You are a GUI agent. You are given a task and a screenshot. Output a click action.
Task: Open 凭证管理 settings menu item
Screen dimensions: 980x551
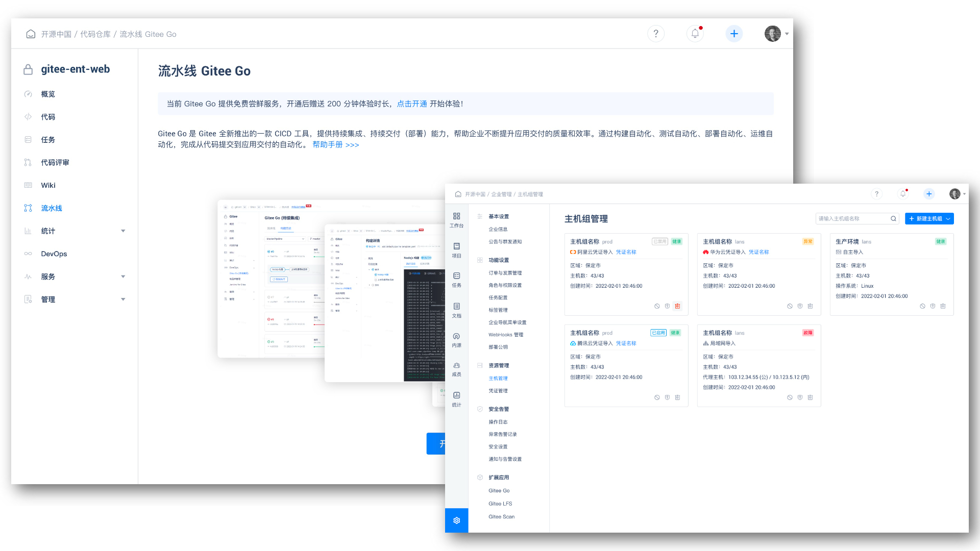[498, 391]
